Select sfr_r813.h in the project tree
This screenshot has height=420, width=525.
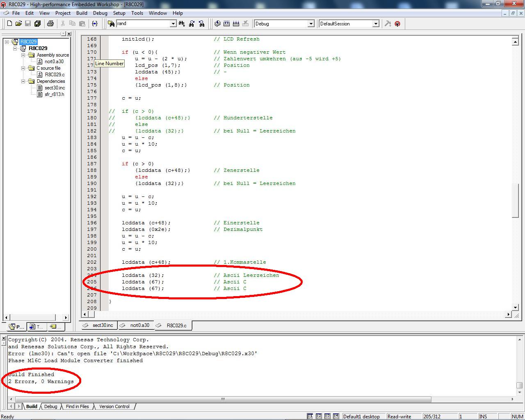[54, 94]
